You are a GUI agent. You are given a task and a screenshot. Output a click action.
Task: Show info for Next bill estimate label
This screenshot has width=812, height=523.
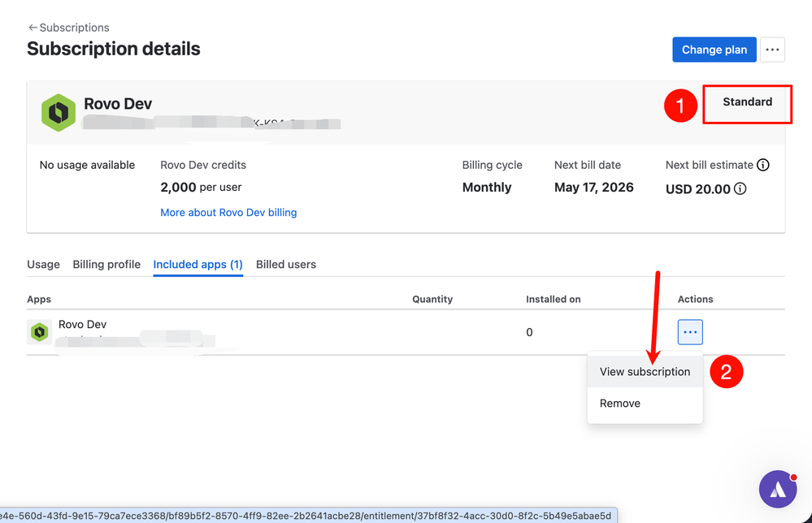tap(762, 165)
